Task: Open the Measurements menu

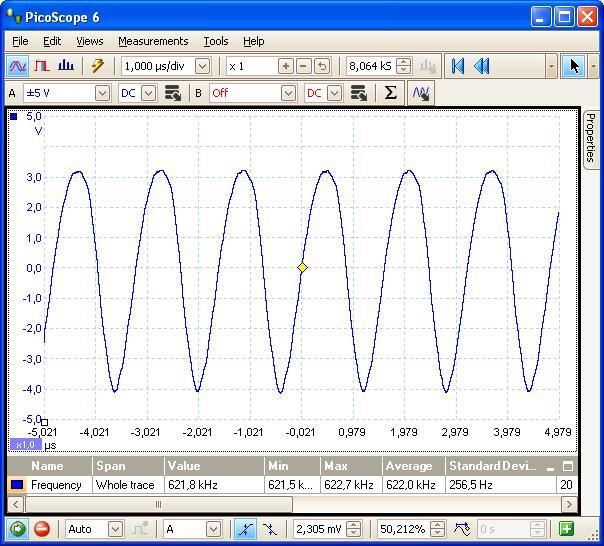Action: click(153, 41)
